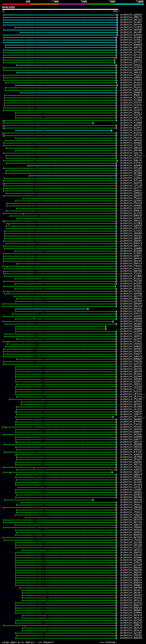
Task: Open hit UniRef100_A9YYK4
Action: (x=131, y=25)
